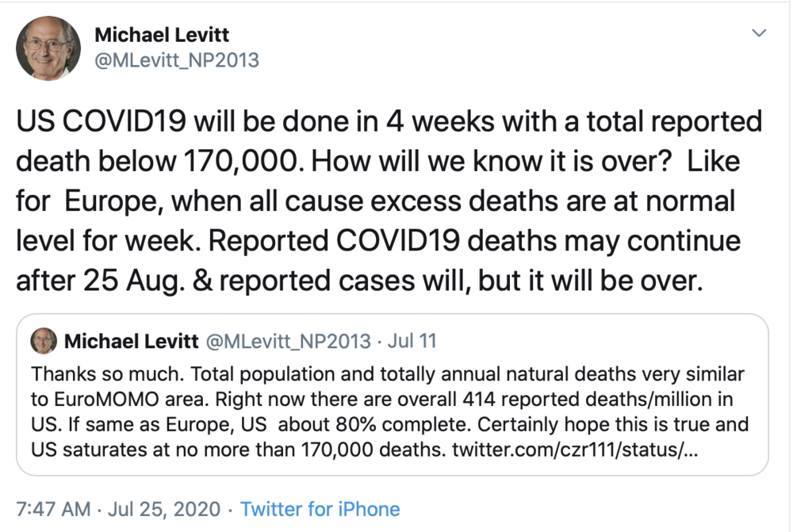
Task: Click the small avatar in quoted tweet
Action: point(44,341)
